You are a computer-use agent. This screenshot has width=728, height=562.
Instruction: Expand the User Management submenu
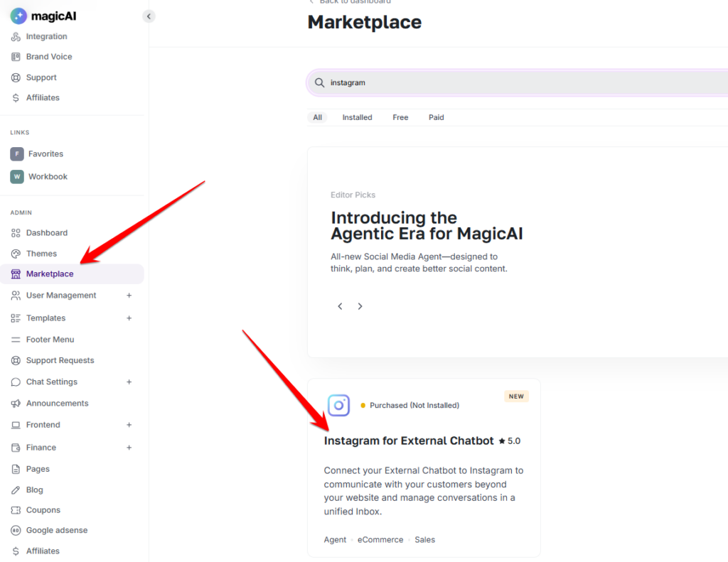coord(129,296)
